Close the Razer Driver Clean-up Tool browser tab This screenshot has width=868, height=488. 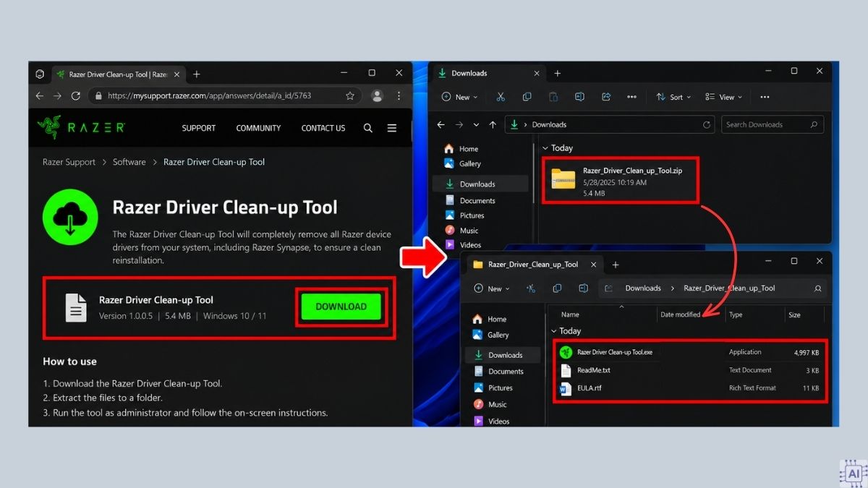177,74
